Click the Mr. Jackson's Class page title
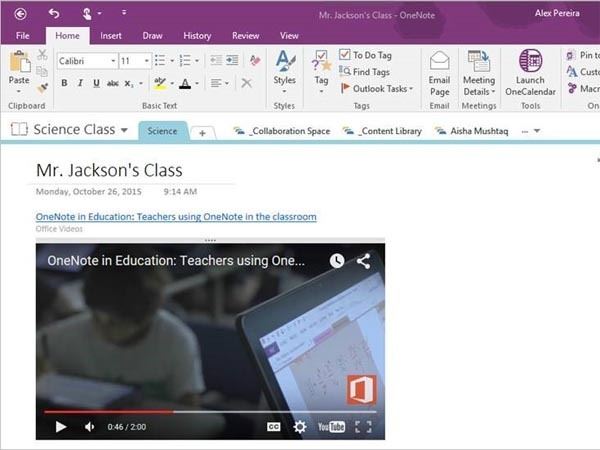The width and height of the screenshot is (600, 450). coord(109,170)
